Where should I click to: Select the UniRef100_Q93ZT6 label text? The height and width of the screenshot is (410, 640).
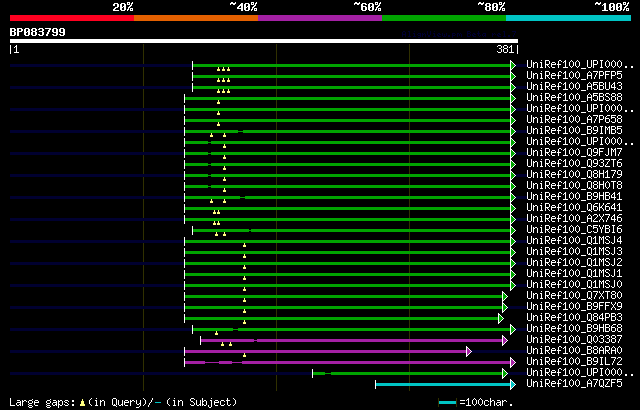pos(574,164)
